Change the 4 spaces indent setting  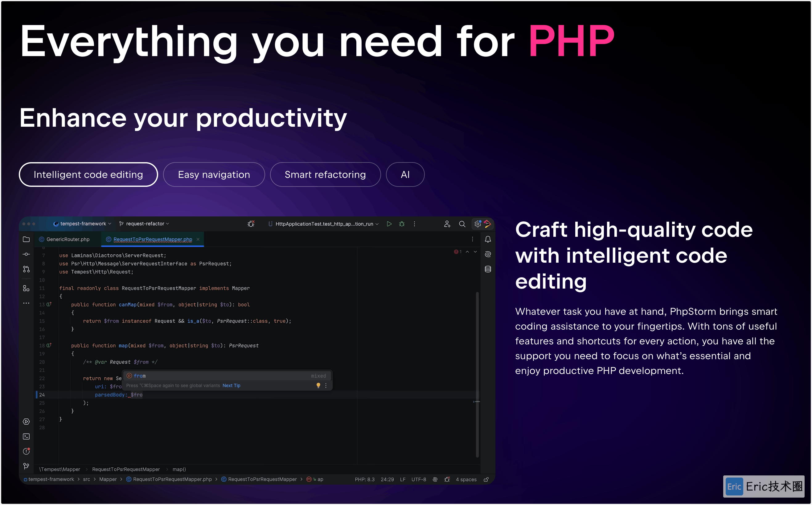466,479
